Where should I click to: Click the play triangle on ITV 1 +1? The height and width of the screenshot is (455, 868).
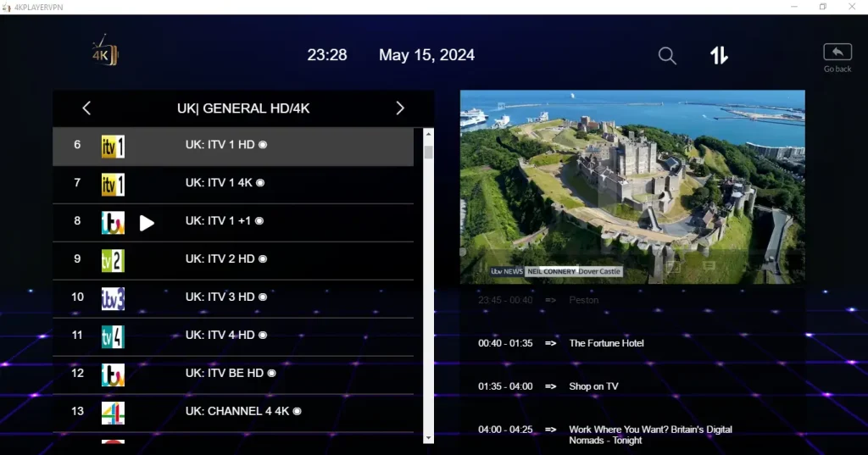147,223
